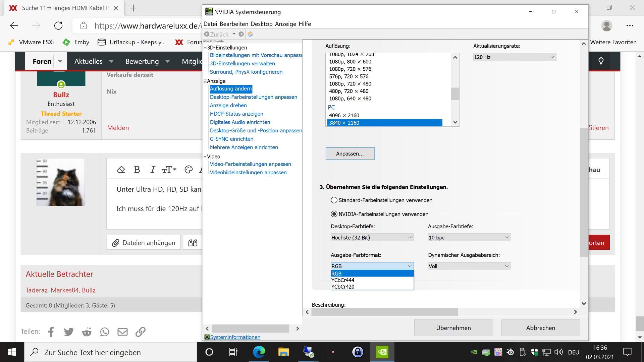The width and height of the screenshot is (644, 362).
Task: Open Bildeinstellungen mit Vorschau anpassen
Action: point(256,55)
